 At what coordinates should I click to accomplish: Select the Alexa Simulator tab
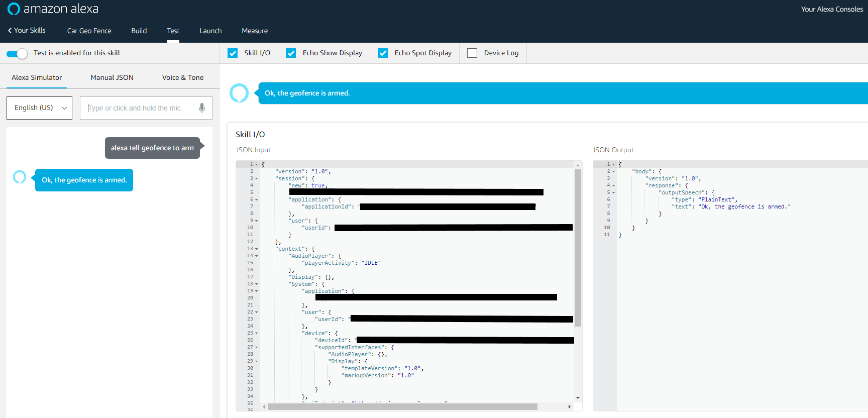click(x=37, y=77)
